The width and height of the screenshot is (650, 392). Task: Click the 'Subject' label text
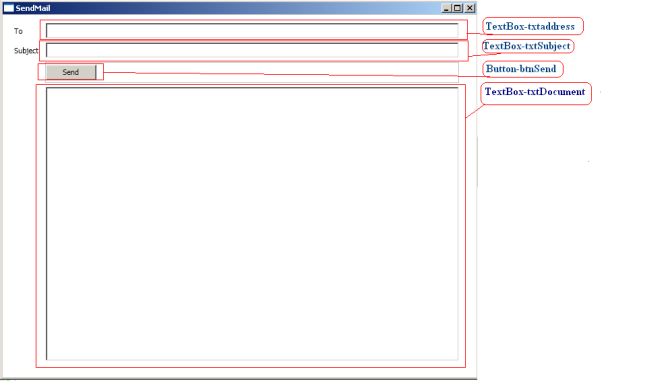point(26,51)
